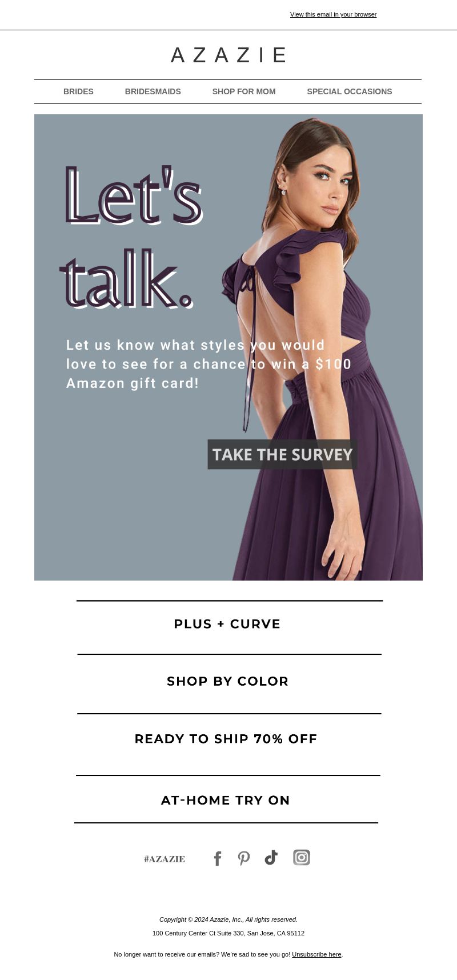Click the #AZAZIE hashtag logo
Viewport: 457px width, 980px height.
[x=165, y=859]
